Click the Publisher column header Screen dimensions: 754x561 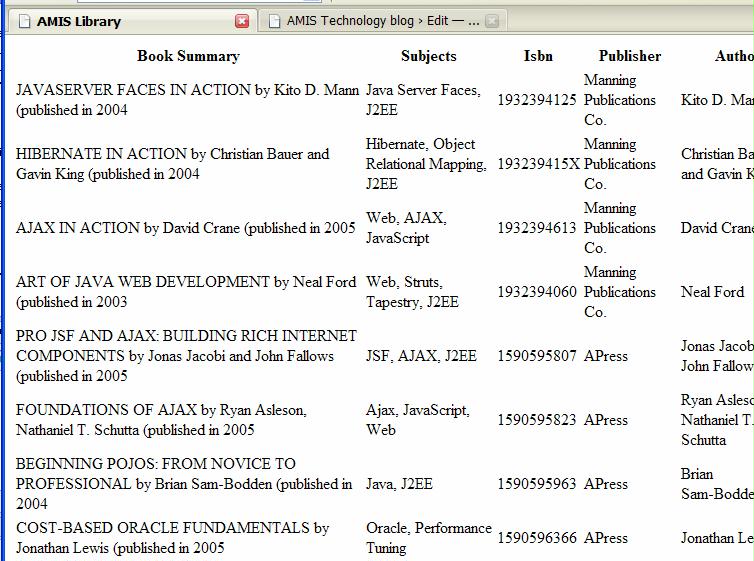[x=629, y=56]
